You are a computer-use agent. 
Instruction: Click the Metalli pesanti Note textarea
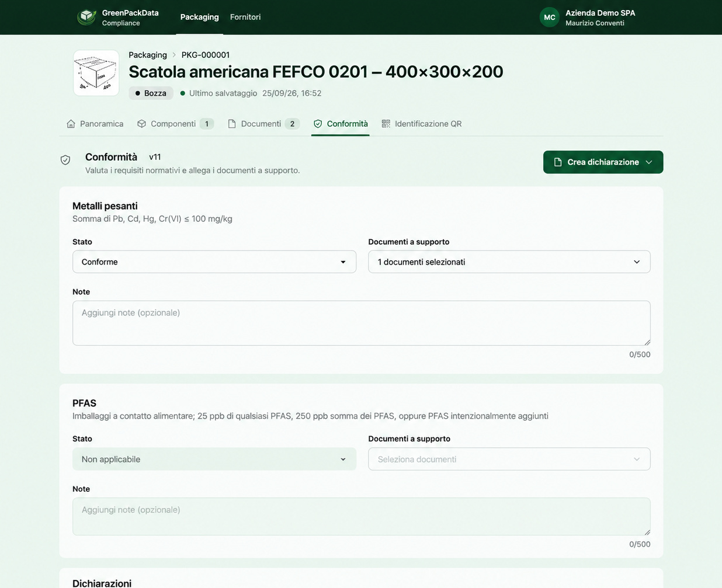coord(362,323)
